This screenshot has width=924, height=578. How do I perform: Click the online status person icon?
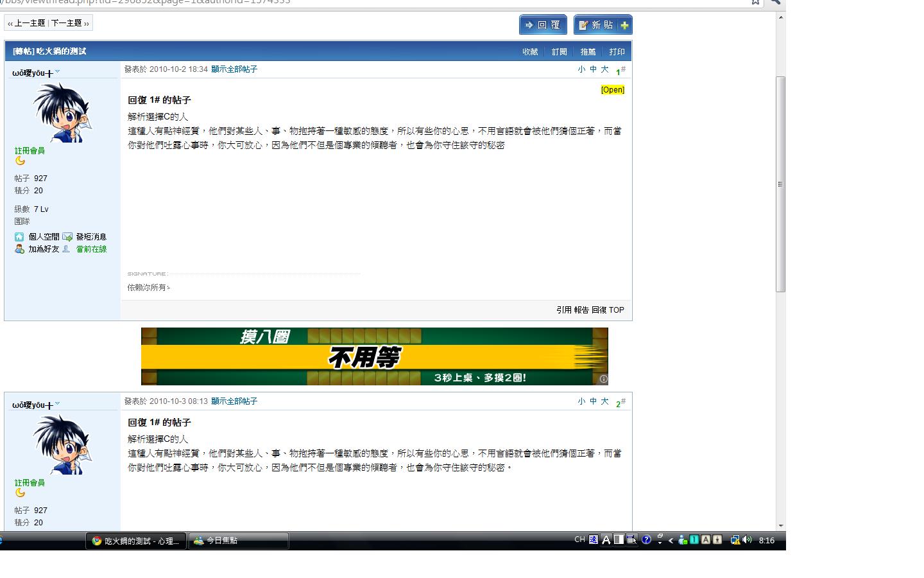(x=66, y=249)
